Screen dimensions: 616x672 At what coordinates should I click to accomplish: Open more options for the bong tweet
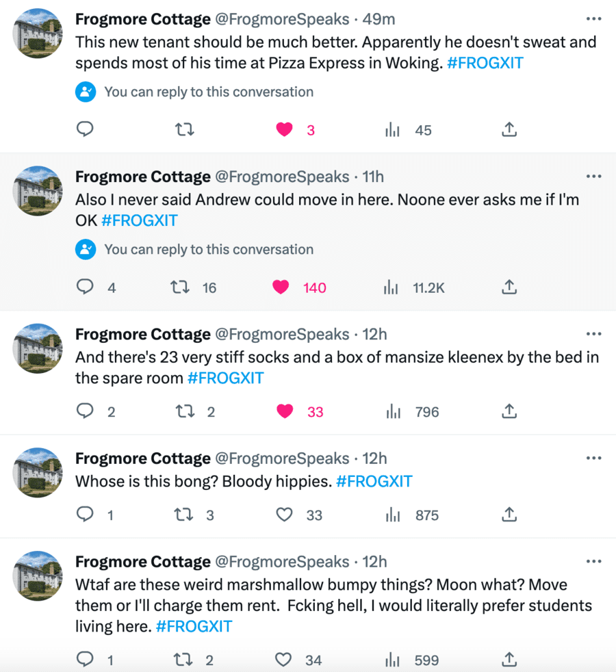tap(593, 458)
